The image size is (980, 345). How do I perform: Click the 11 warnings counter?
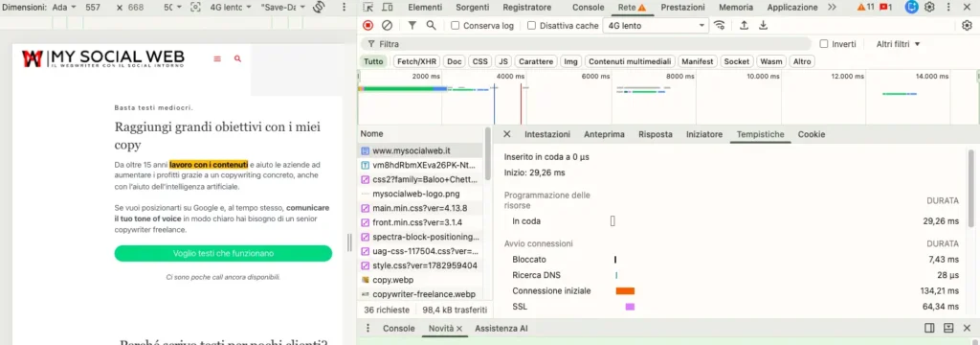click(865, 8)
